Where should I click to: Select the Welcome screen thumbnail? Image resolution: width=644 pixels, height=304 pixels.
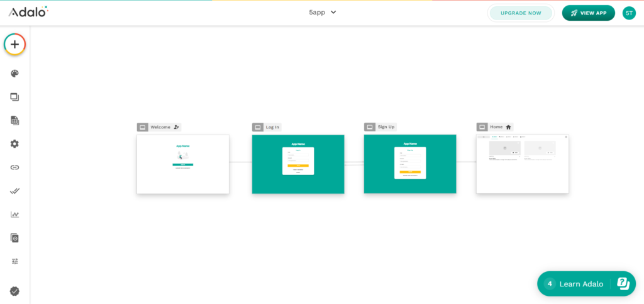[183, 164]
